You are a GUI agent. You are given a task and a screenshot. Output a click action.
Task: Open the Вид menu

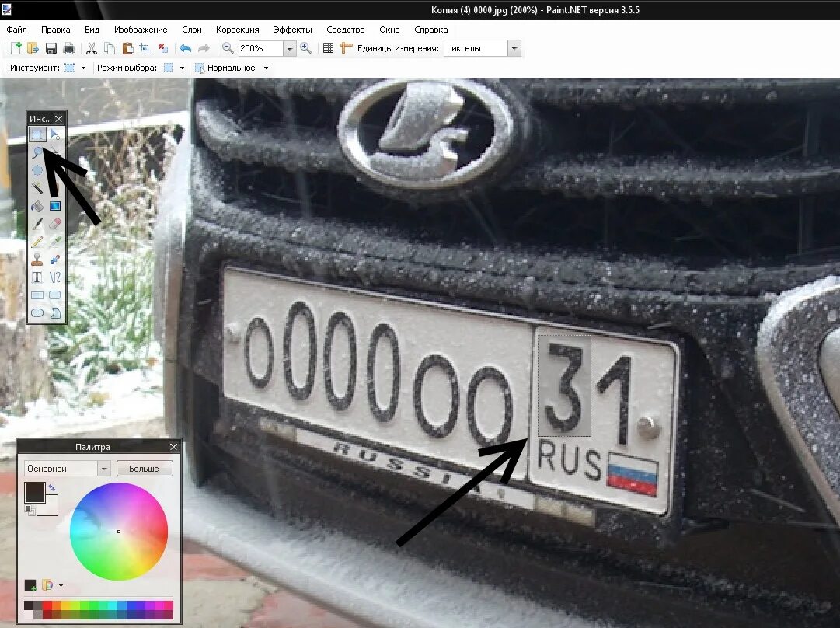tap(92, 30)
